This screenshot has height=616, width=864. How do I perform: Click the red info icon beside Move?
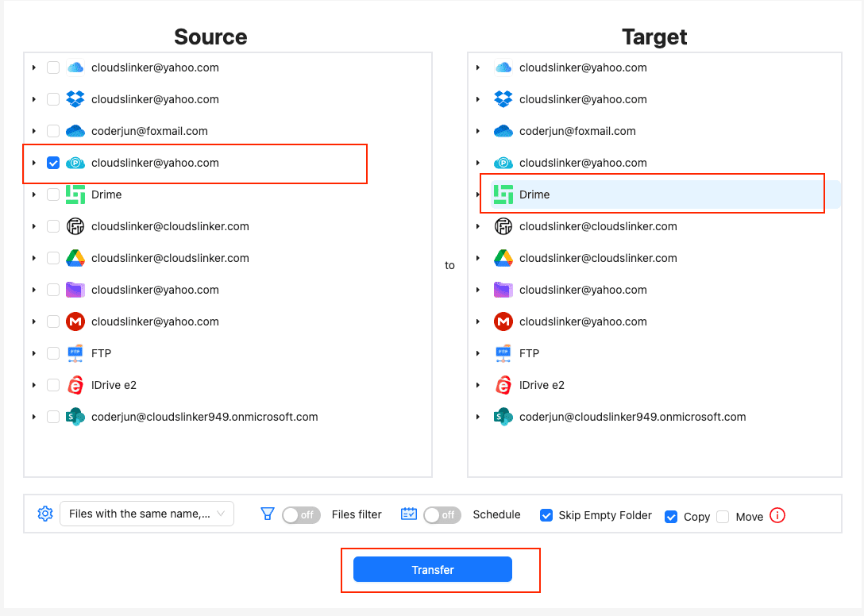coord(777,516)
